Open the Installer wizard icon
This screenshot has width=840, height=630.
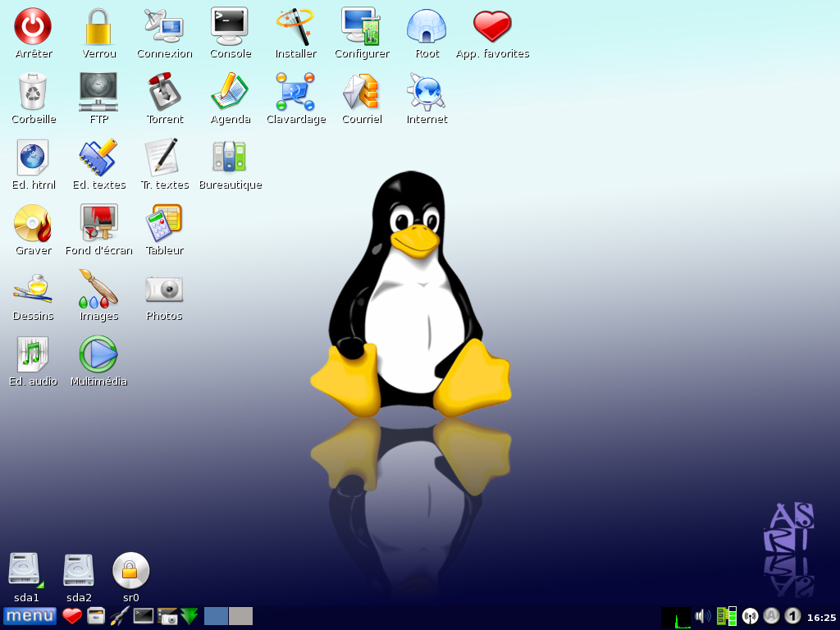click(x=295, y=25)
